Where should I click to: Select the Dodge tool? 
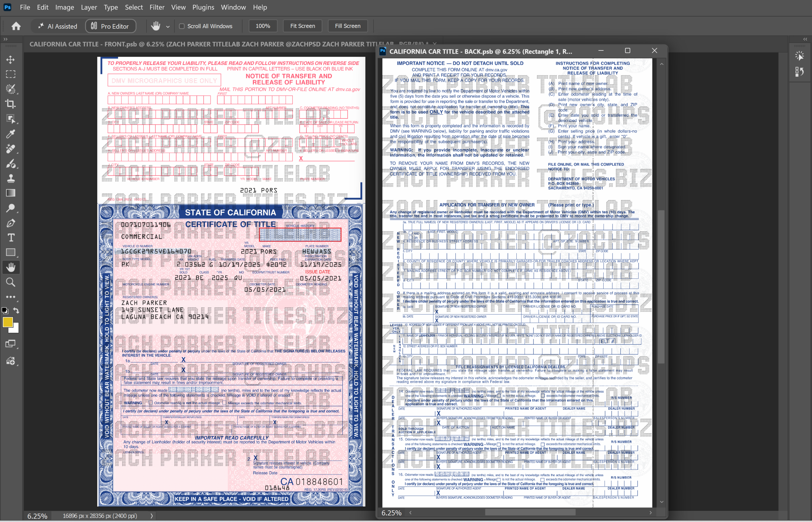(x=10, y=208)
